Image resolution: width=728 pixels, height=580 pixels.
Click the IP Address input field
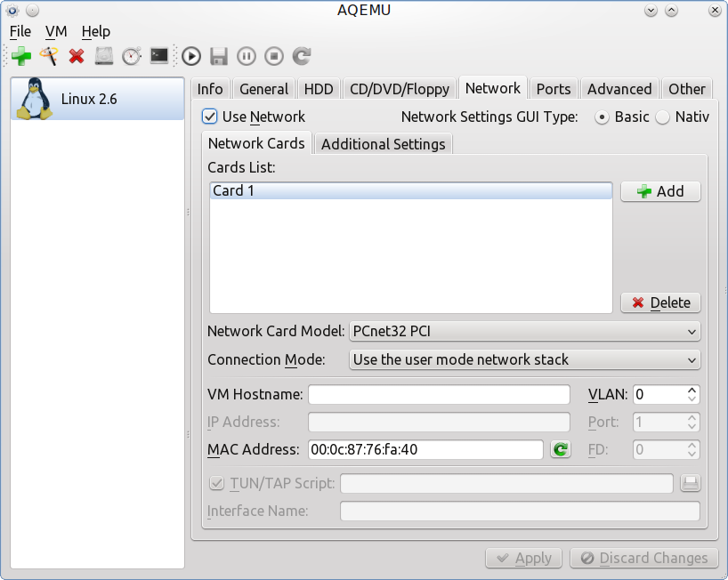coord(440,422)
